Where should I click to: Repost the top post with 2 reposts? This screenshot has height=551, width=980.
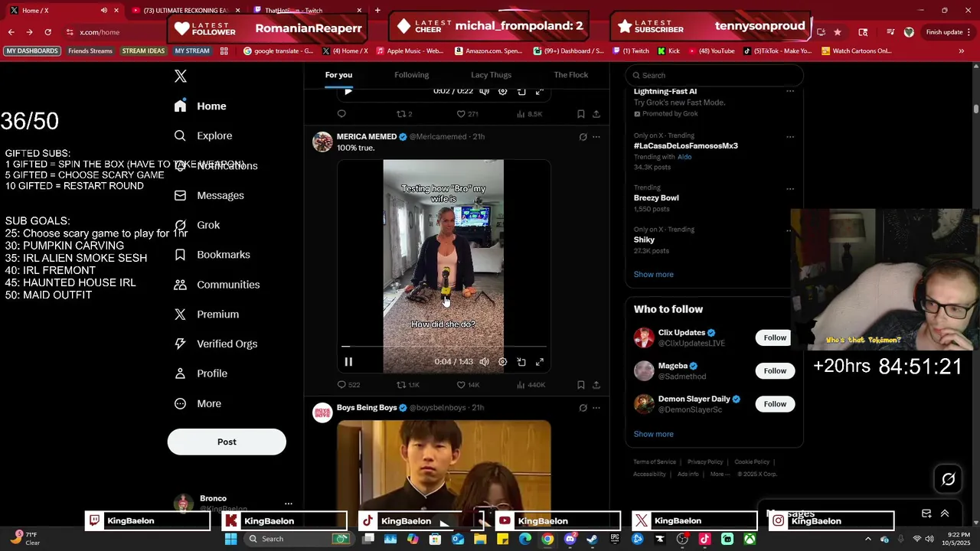[x=403, y=114]
